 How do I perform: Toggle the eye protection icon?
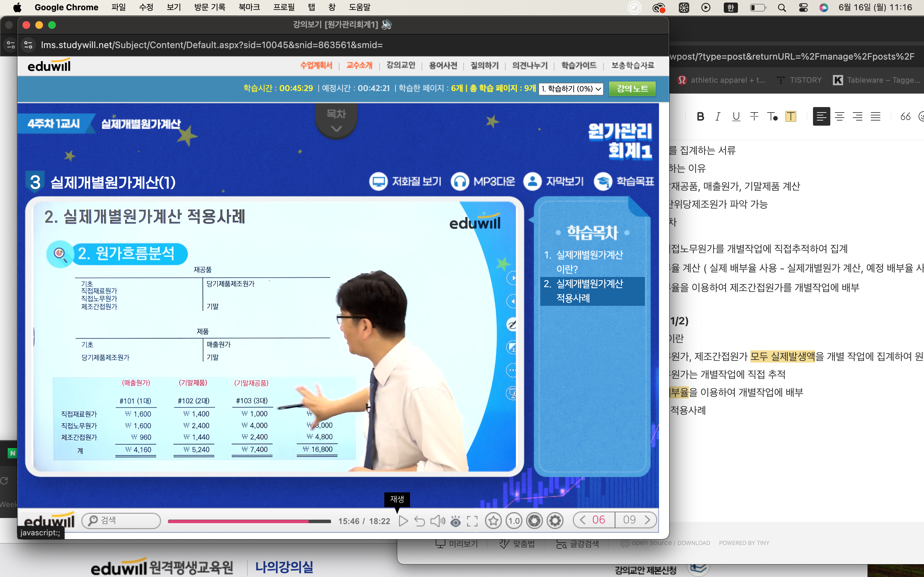[x=456, y=521]
